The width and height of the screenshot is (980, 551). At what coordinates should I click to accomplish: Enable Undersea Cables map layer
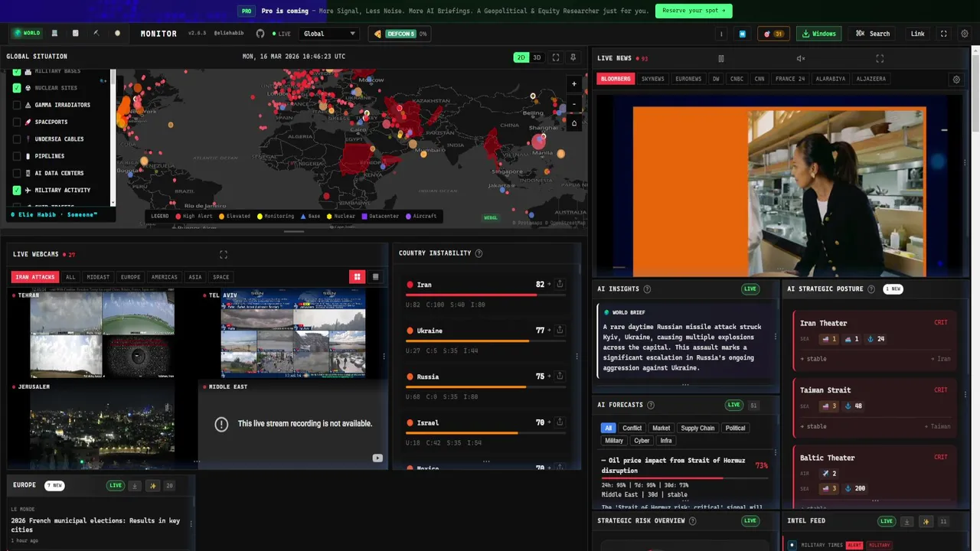(17, 139)
